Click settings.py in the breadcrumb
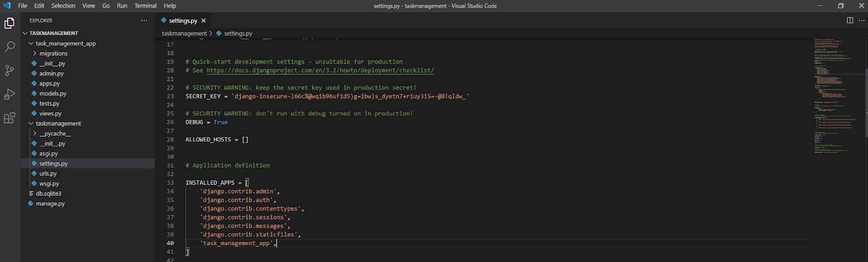This screenshot has width=868, height=262. click(238, 33)
